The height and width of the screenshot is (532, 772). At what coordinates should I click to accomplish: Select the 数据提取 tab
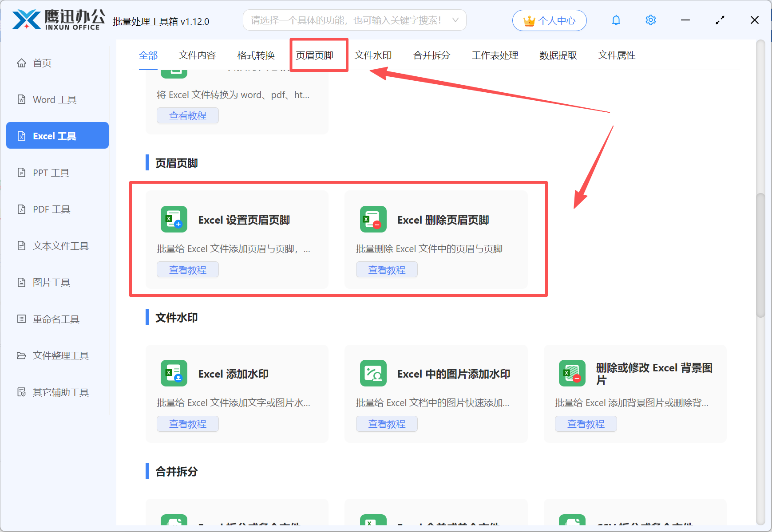[x=558, y=55]
